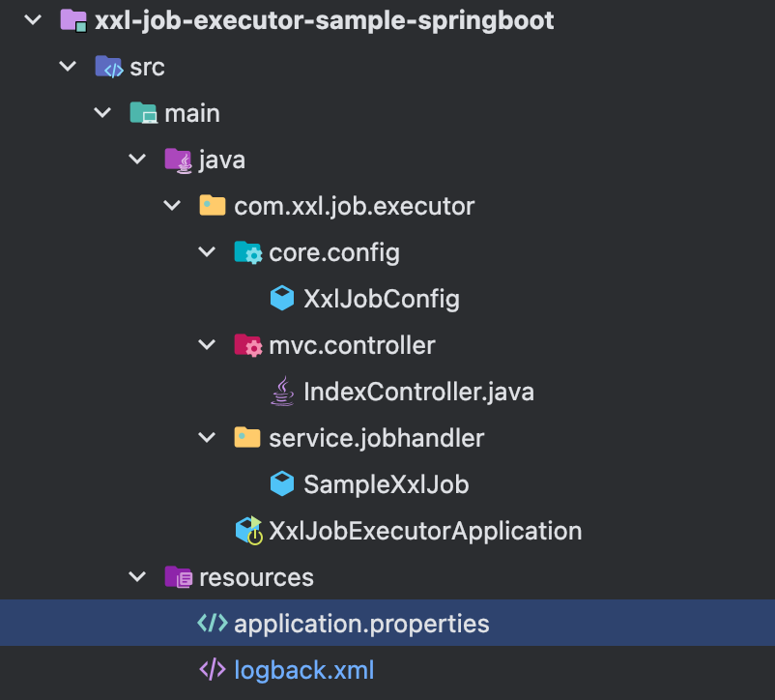Click the src source module icon
775x700 pixels.
(x=107, y=66)
